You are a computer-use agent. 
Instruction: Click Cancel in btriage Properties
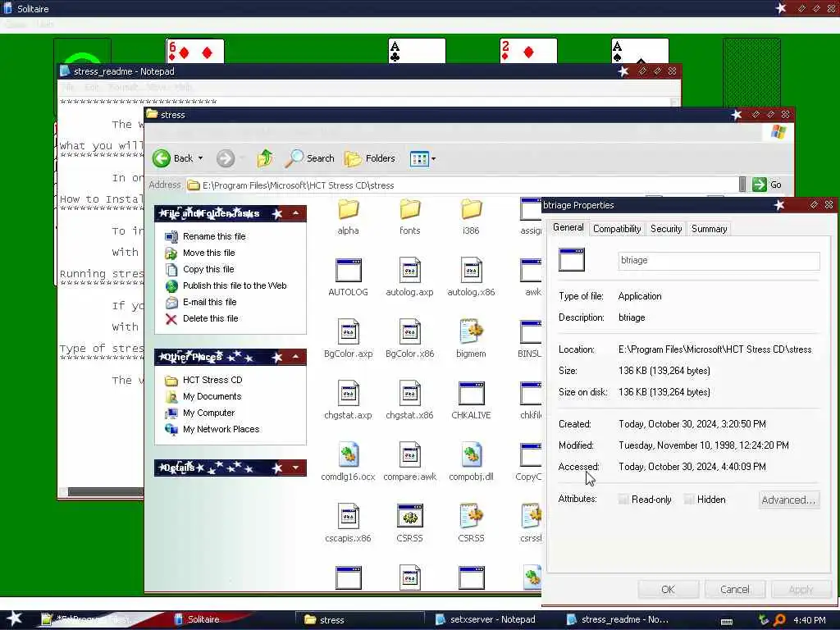pyautogui.click(x=734, y=589)
